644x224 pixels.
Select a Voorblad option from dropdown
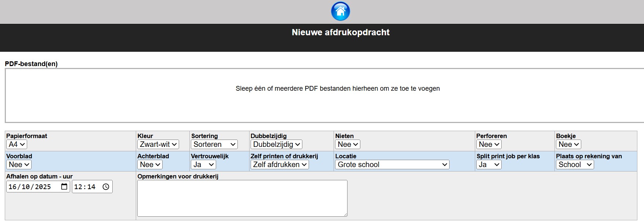tap(19, 165)
